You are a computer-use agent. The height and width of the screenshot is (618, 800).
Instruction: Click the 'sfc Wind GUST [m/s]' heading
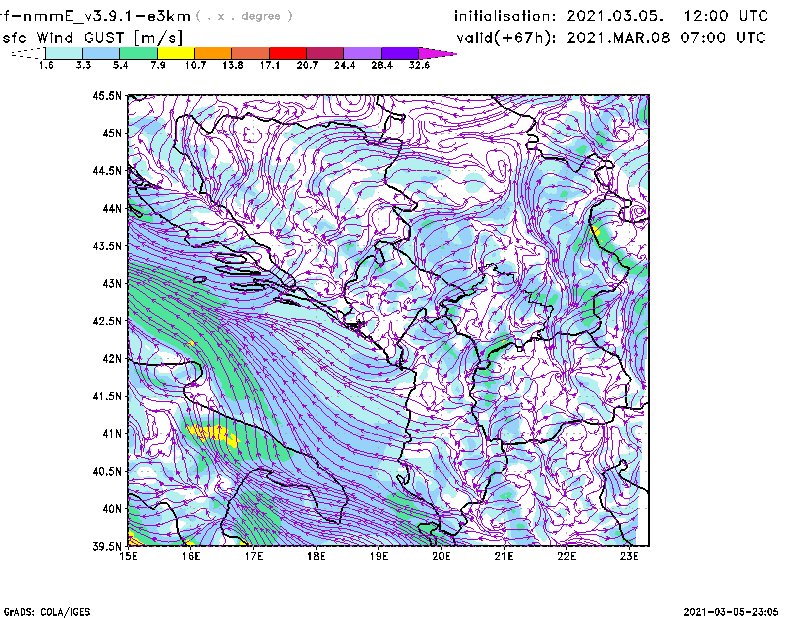[92, 38]
